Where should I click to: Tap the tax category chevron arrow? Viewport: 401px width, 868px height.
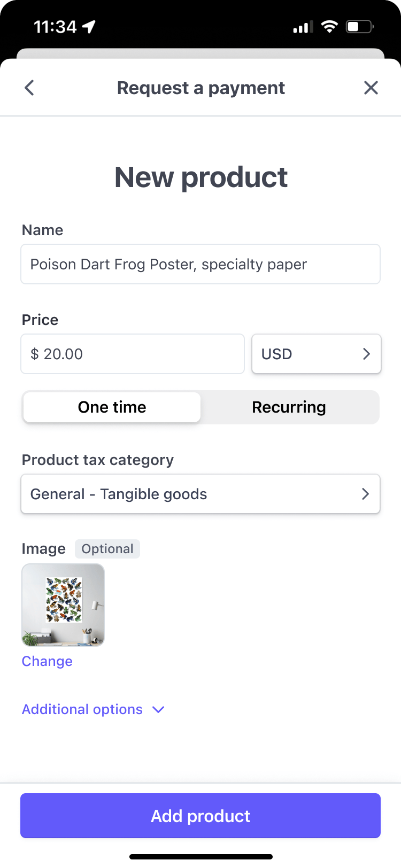[365, 494]
